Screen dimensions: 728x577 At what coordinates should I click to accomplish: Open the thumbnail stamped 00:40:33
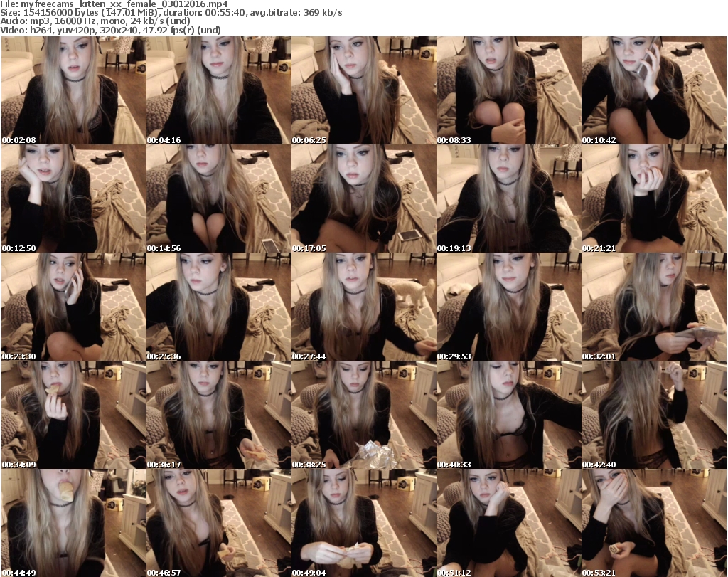point(508,415)
